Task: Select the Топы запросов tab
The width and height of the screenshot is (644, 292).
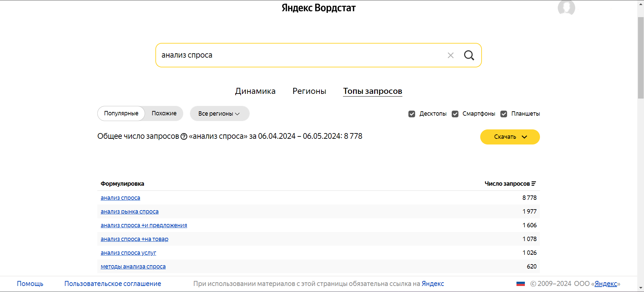Action: pyautogui.click(x=373, y=91)
